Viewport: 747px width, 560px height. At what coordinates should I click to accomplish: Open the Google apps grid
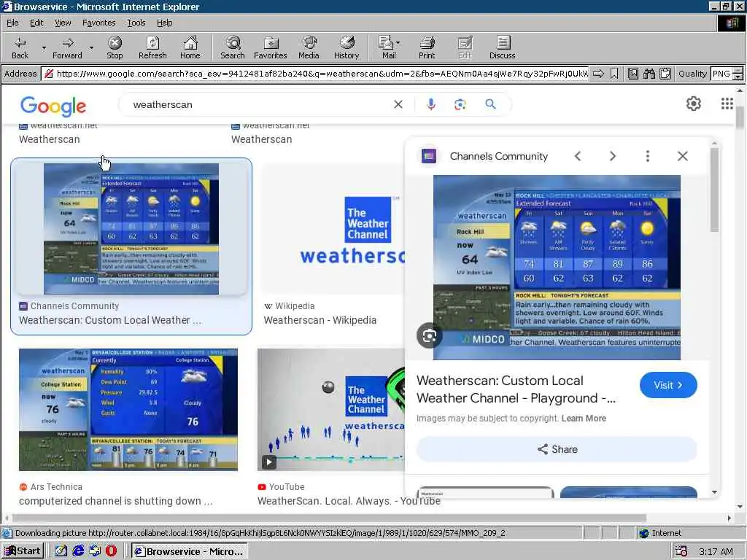point(727,104)
